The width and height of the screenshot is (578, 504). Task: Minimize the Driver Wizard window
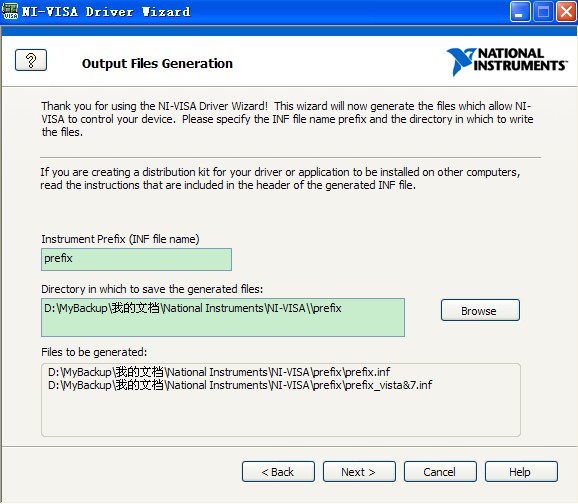pyautogui.click(x=520, y=12)
